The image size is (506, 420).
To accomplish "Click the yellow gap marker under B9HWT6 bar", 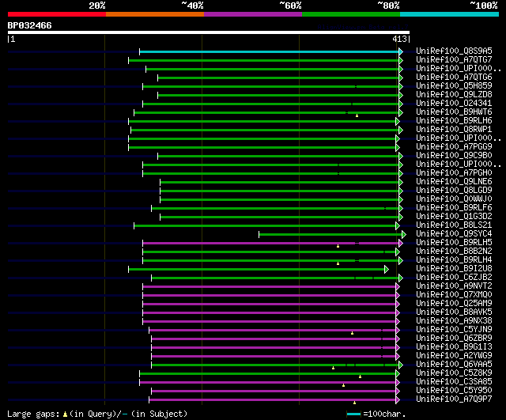I will (357, 115).
